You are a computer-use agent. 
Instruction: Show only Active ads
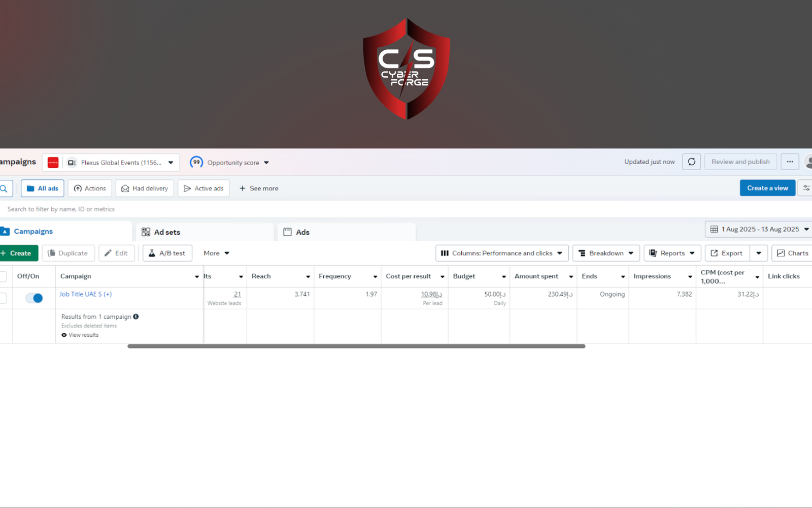[204, 188]
